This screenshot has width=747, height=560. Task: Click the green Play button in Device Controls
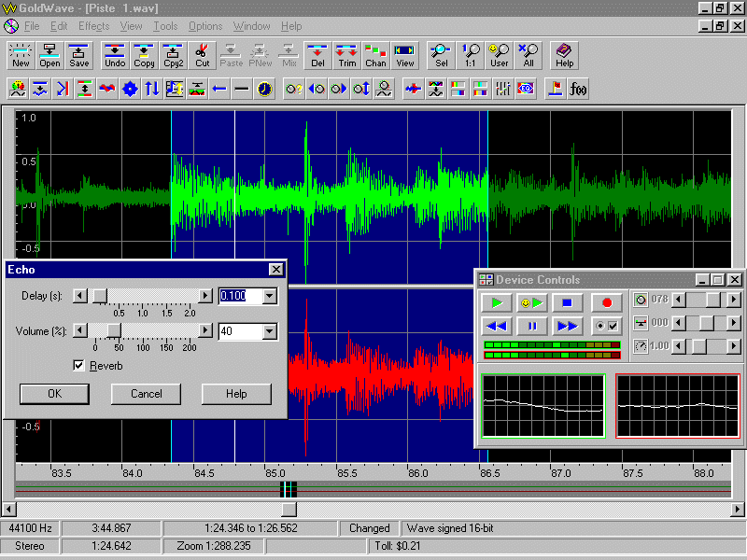pos(497,302)
